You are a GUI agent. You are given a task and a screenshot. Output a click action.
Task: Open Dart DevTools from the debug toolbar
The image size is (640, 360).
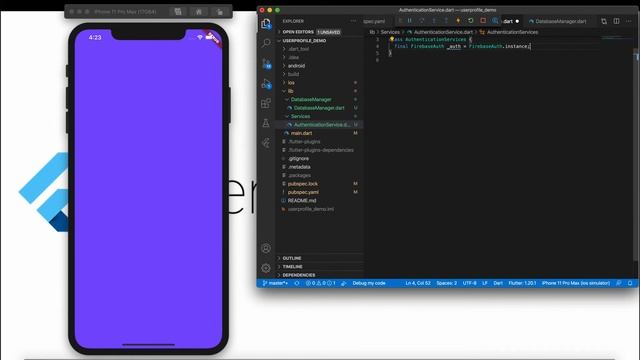pos(495,21)
